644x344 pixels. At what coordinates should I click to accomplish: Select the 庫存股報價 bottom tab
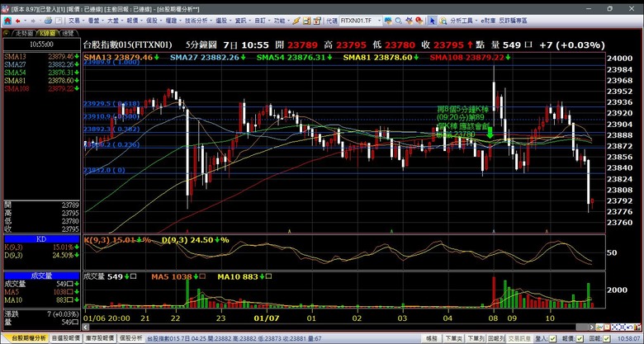click(x=99, y=338)
